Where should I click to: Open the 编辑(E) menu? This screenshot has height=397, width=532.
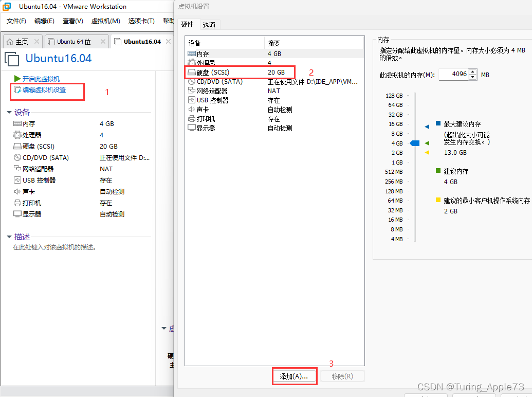(44, 21)
